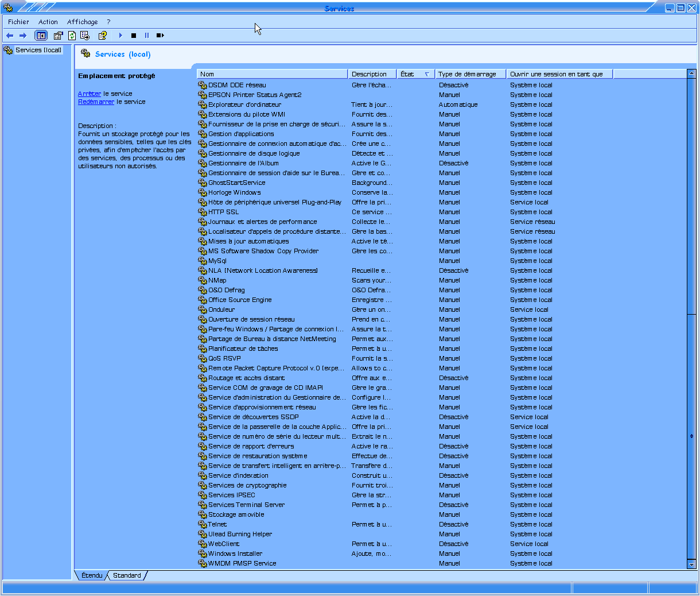Open the Fichier menu
Screen dimensions: 700x596
(x=18, y=22)
